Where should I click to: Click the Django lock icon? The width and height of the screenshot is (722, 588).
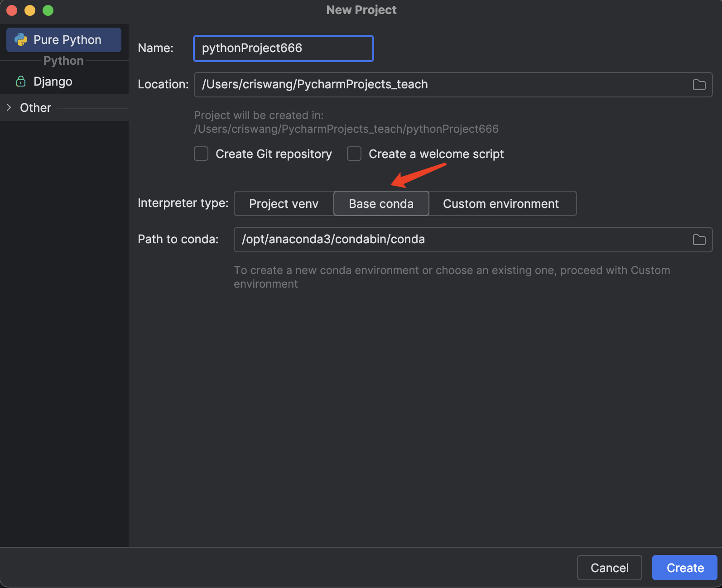21,82
